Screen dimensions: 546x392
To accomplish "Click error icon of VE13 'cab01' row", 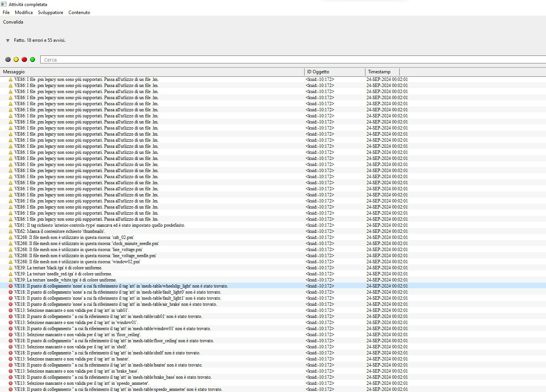I will [x=11, y=310].
